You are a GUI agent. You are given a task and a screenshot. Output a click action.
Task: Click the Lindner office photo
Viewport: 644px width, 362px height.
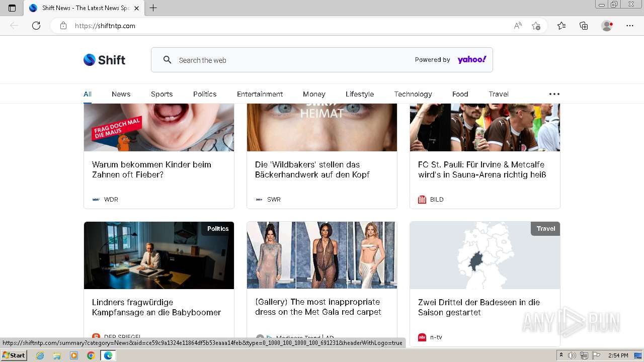[159, 255]
